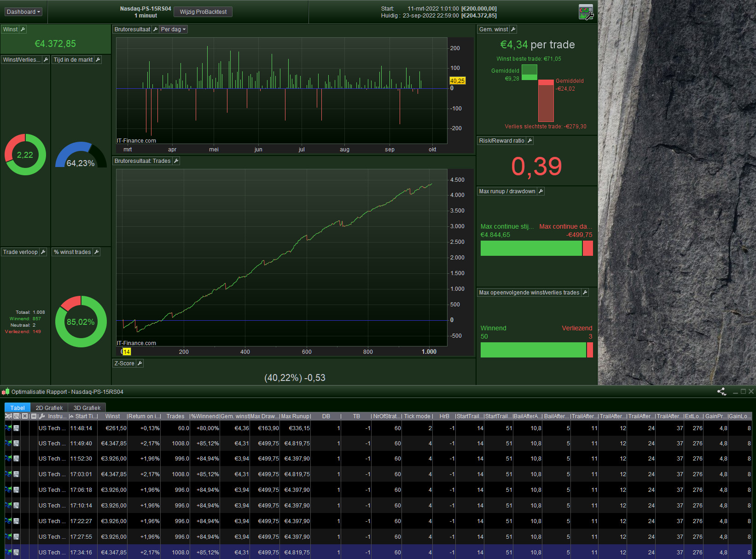This screenshot has width=756, height=559.
Task: Click the share icon in Optimalisatie Rapport
Action: 721,392
